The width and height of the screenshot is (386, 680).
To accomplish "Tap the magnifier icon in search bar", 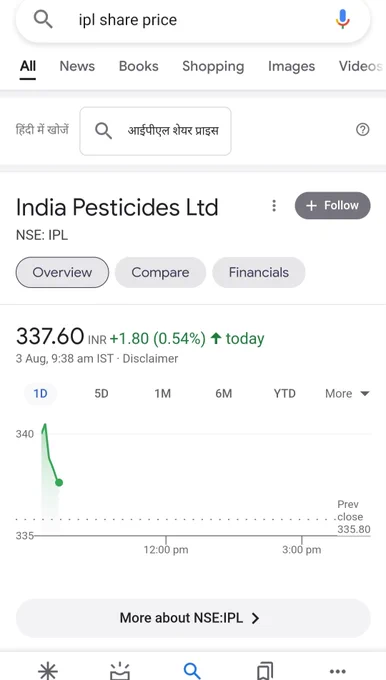I will (43, 20).
